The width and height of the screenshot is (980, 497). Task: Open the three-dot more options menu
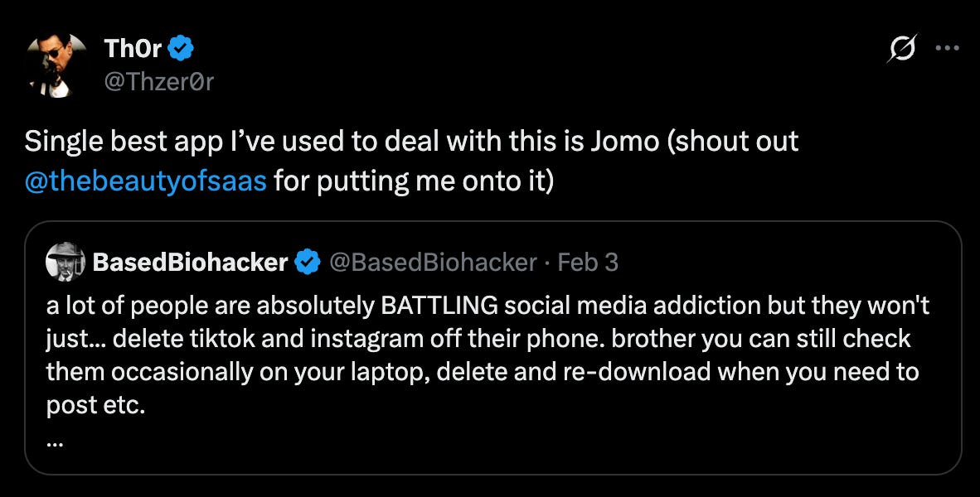(947, 47)
